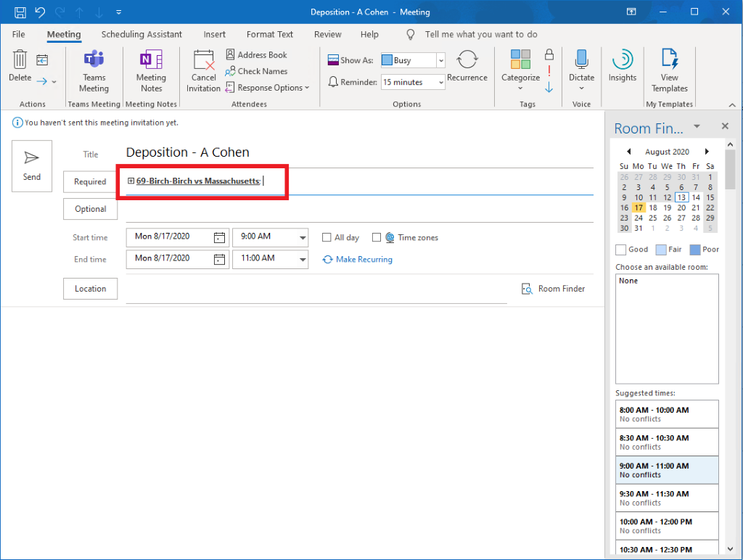Viewport: 743px width, 560px height.
Task: Click the Fair legend swatch
Action: pos(660,250)
